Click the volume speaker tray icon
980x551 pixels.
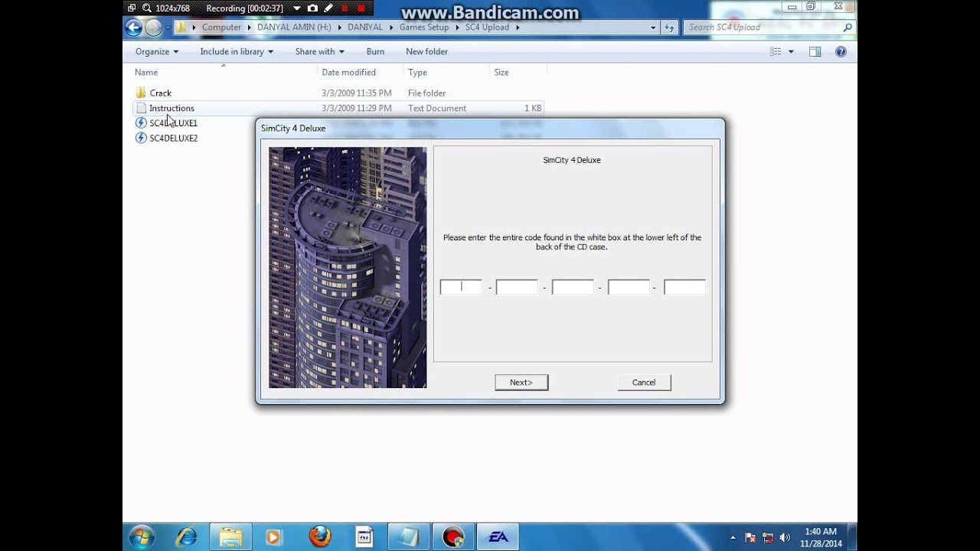coord(785,537)
